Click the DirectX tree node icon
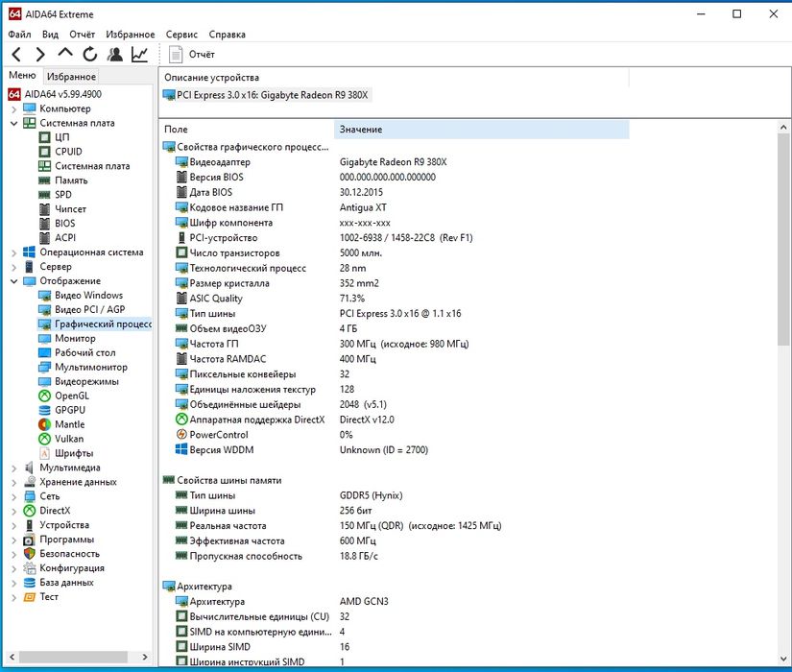The image size is (792, 672). coord(30,511)
